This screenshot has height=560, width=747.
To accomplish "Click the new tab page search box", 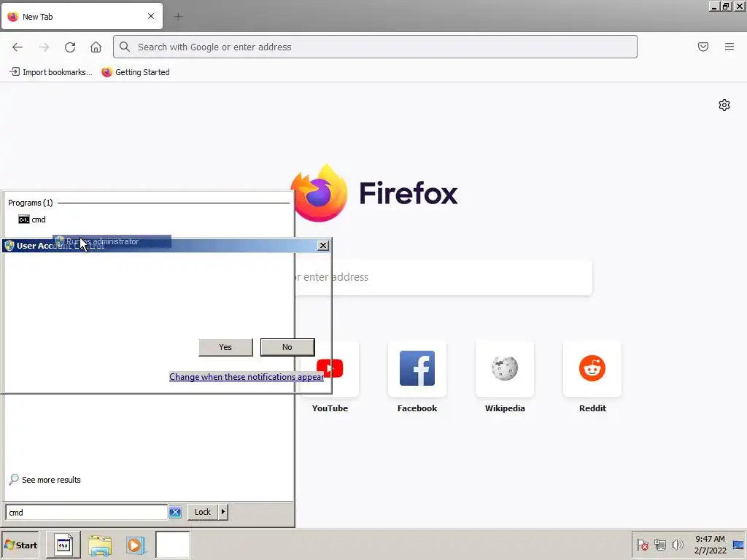I will pos(443,277).
